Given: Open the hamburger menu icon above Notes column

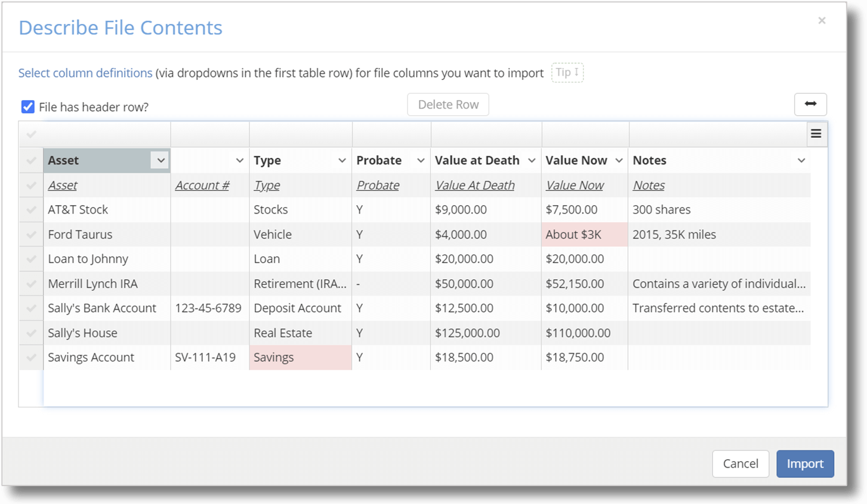Looking at the screenshot, I should tap(816, 134).
